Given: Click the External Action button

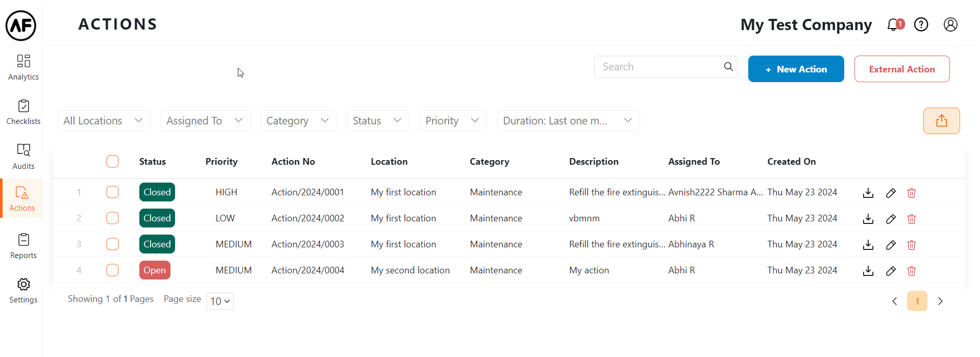Looking at the screenshot, I should click(901, 69).
